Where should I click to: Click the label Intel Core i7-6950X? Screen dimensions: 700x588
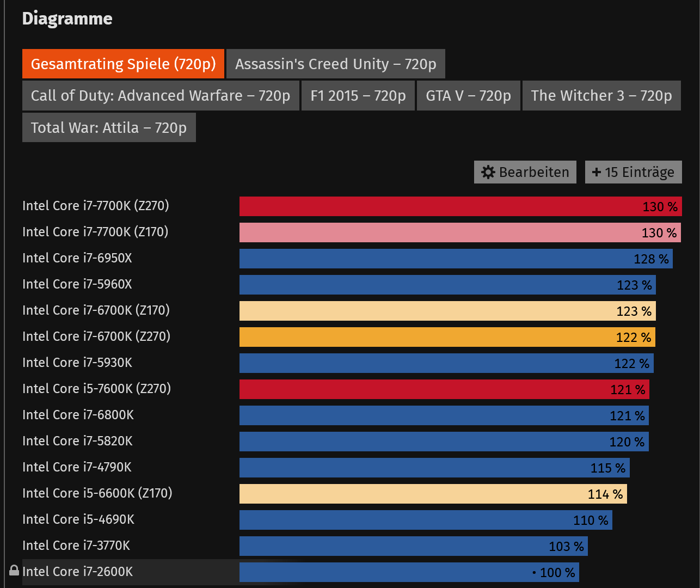coord(77,258)
